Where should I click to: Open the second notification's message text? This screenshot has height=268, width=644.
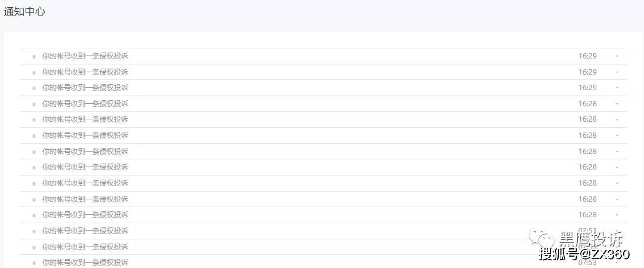pos(85,72)
